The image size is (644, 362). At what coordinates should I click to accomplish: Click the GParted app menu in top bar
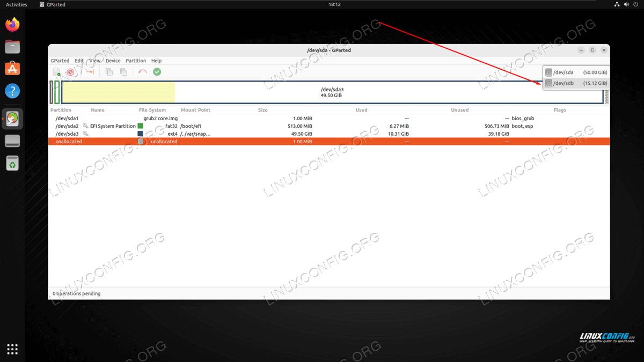[x=53, y=4]
